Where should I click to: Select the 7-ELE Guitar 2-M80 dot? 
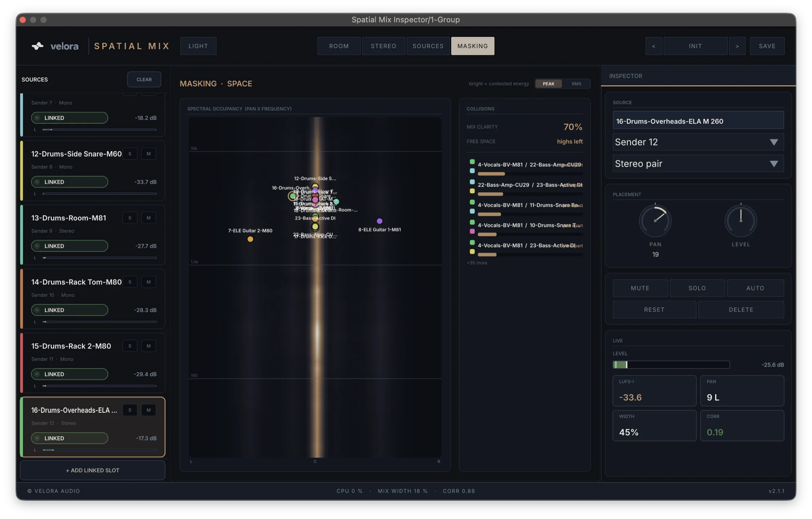point(250,239)
